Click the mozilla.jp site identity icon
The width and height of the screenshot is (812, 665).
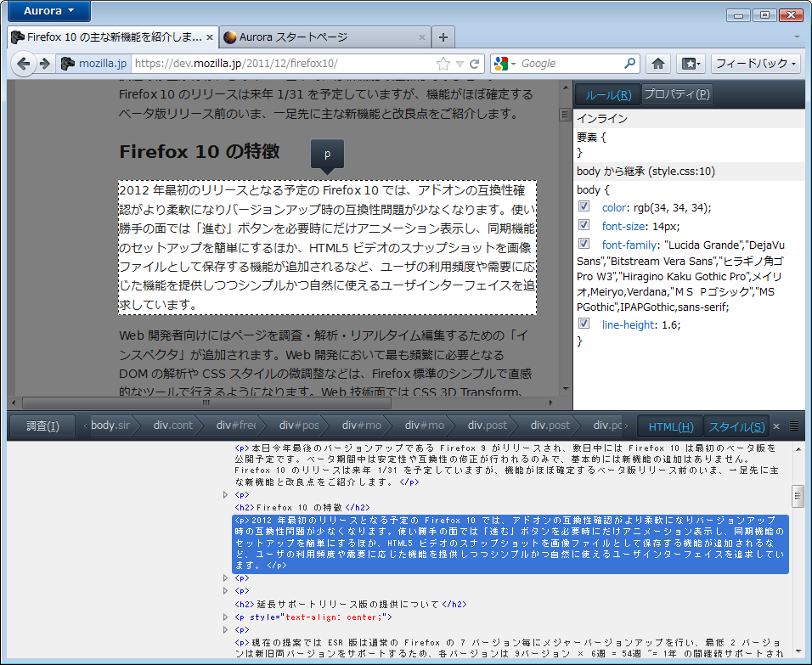click(68, 64)
